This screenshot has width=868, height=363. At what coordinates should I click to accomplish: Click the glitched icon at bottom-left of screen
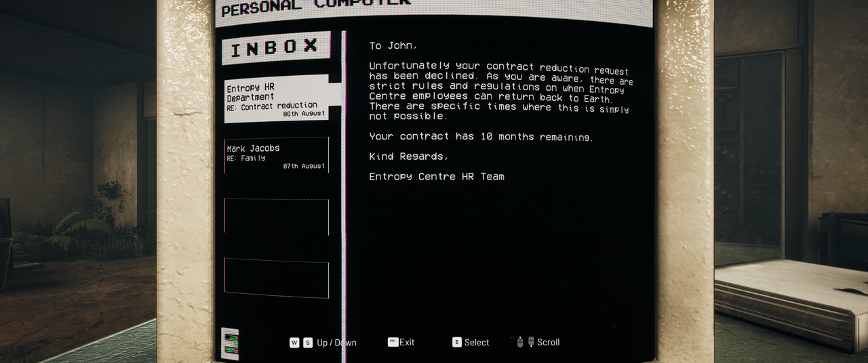231,344
